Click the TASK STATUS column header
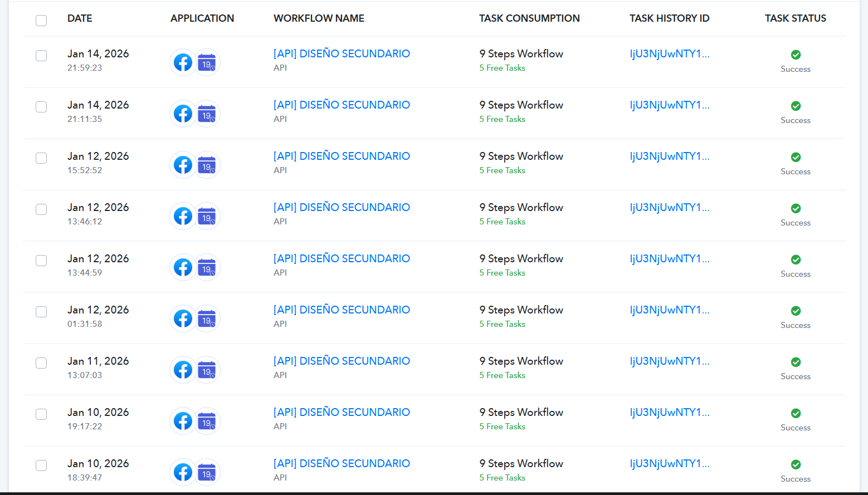 coord(795,18)
